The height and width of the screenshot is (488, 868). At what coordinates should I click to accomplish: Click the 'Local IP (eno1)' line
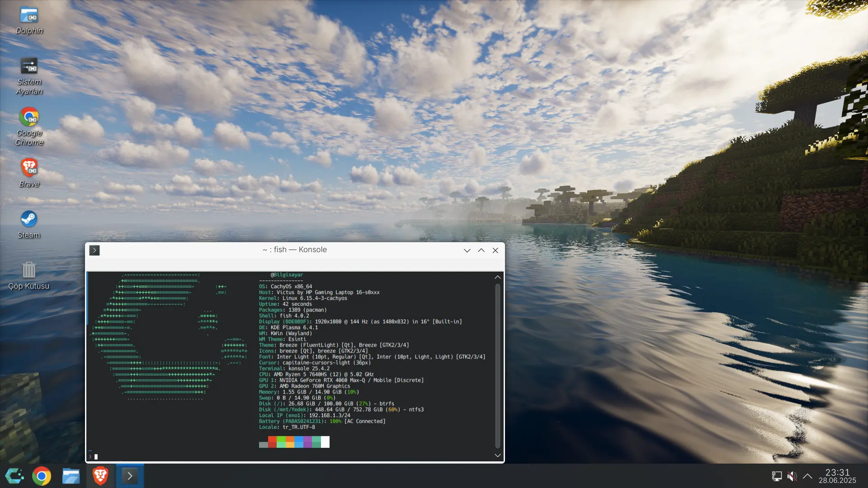tap(305, 416)
